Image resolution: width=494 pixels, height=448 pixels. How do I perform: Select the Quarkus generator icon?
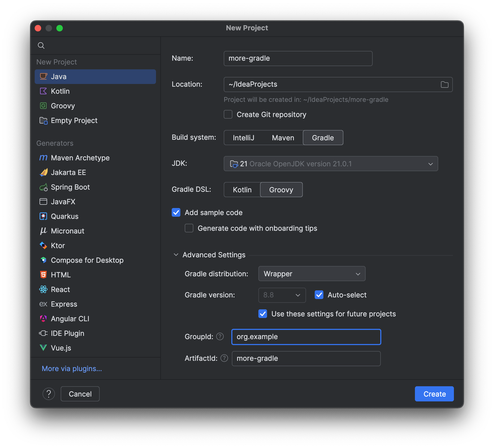point(43,216)
